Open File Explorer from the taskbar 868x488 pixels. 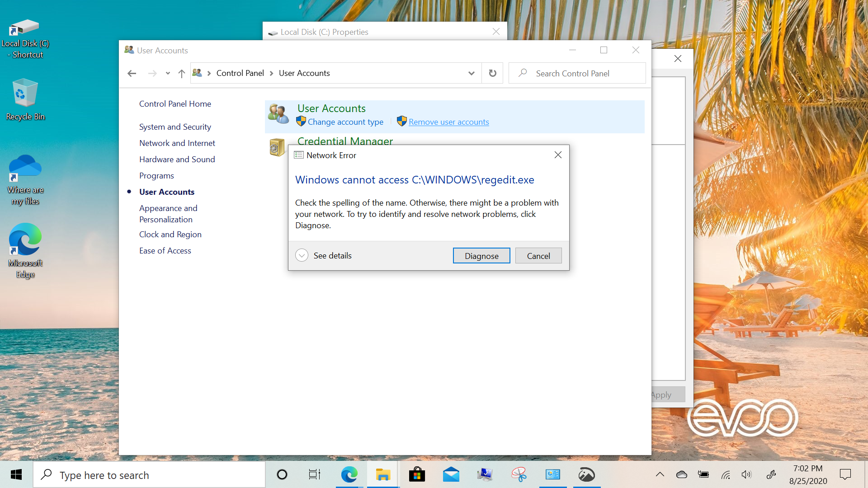(x=383, y=474)
